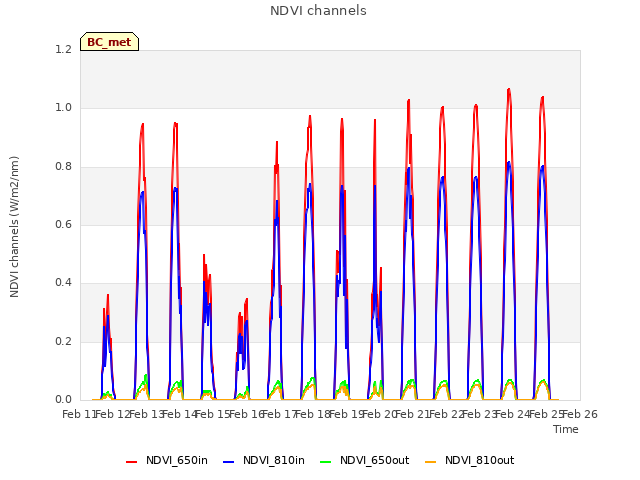Screen dimensions: 640x480
Task: Click the 0.6 y-axis tick label
Action: [63, 224]
